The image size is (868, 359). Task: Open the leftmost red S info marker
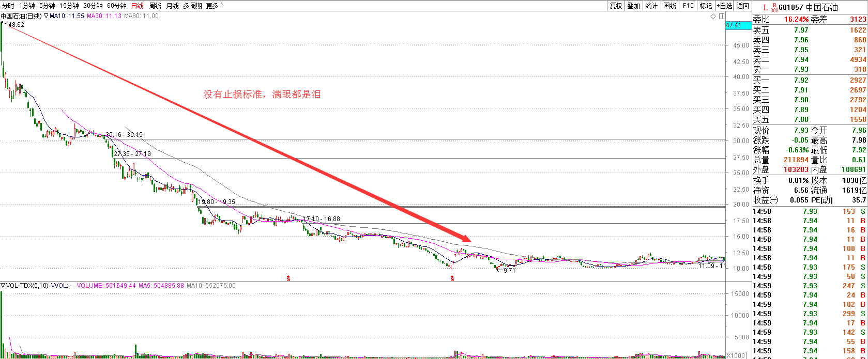288,279
